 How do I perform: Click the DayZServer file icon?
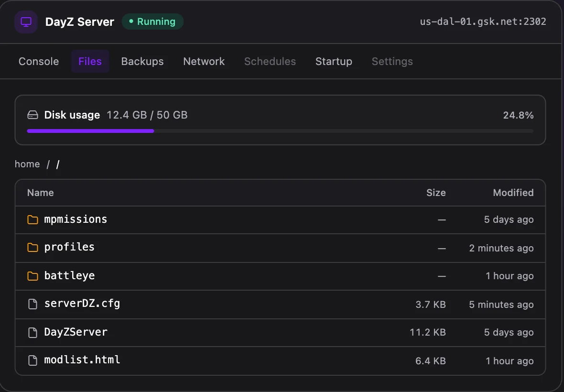[33, 332]
